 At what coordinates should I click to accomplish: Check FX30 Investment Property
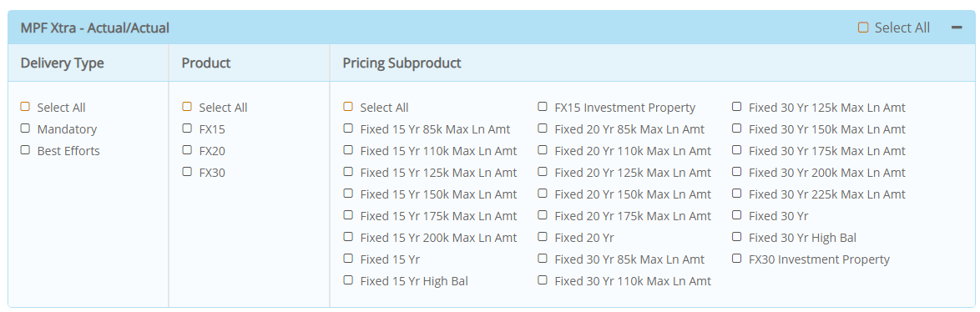737,259
